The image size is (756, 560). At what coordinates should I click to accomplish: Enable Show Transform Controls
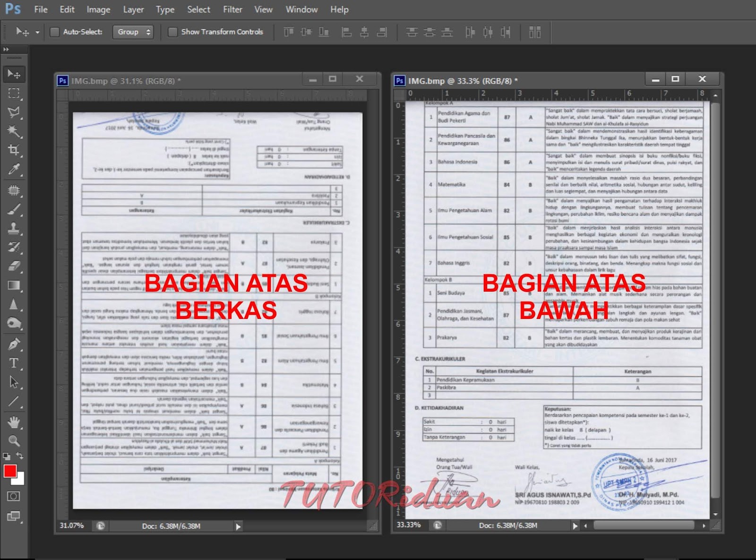click(x=172, y=32)
